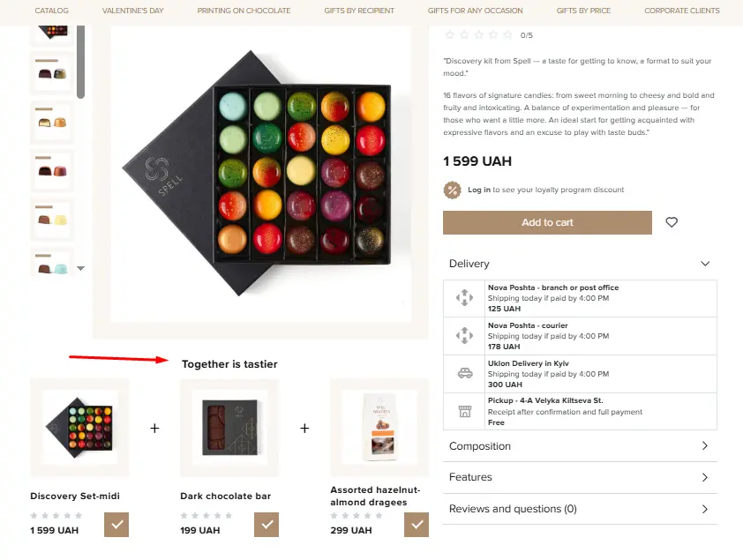This screenshot has height=560, width=743.
Task: Click the scroll-down arrow under gallery thumbnails
Action: click(80, 267)
